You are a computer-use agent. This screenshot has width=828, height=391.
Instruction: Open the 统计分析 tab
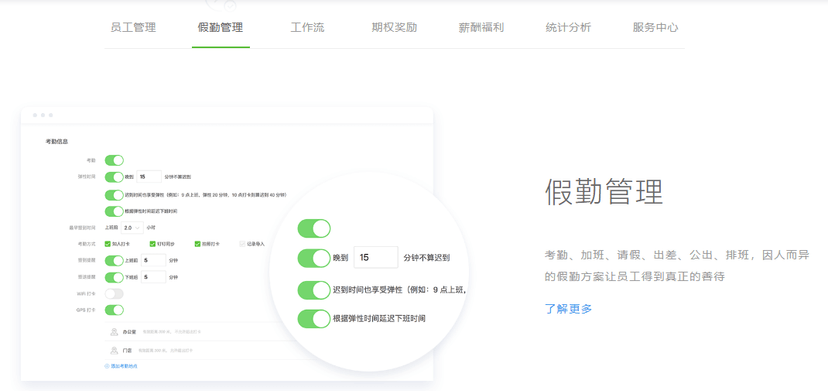(568, 27)
